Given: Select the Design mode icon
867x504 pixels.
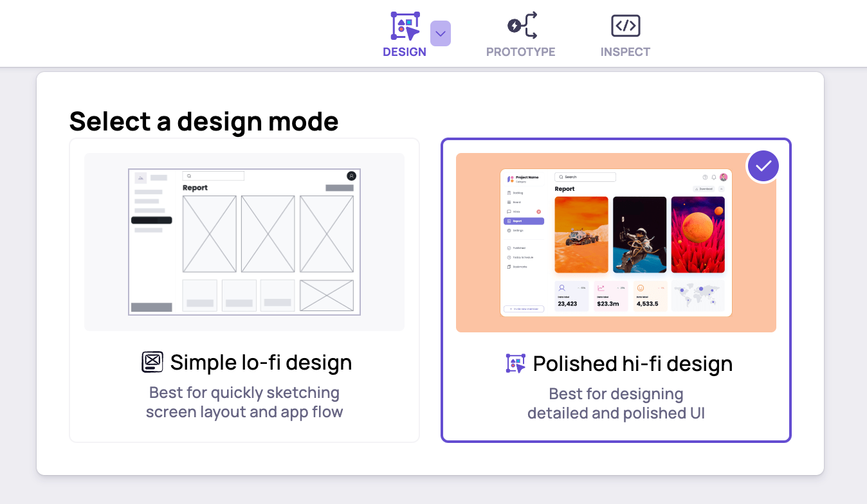Looking at the screenshot, I should coord(405,26).
